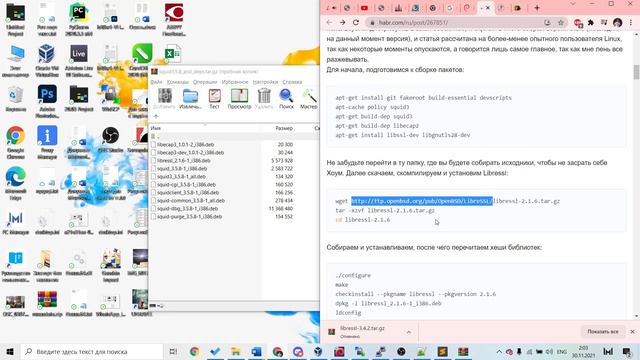The width and height of the screenshot is (640, 360).
Task: Close the Chrome downloads bar
Action: tap(633, 332)
